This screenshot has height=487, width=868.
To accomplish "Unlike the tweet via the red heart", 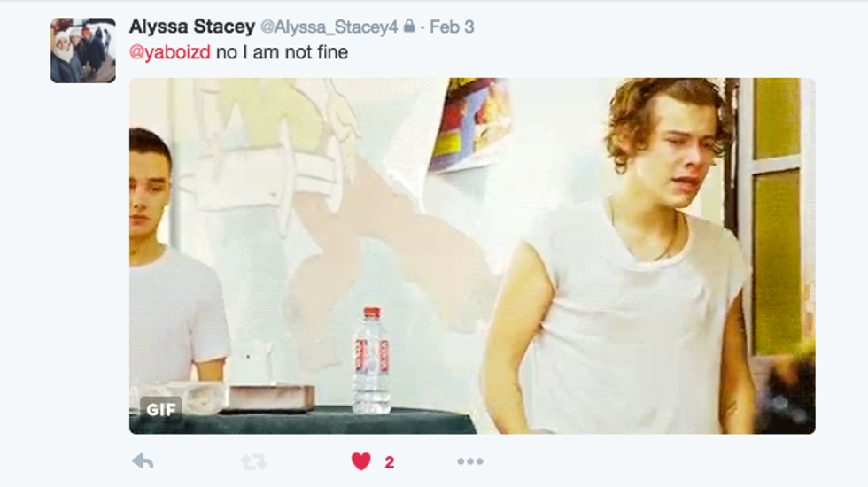I will [361, 461].
